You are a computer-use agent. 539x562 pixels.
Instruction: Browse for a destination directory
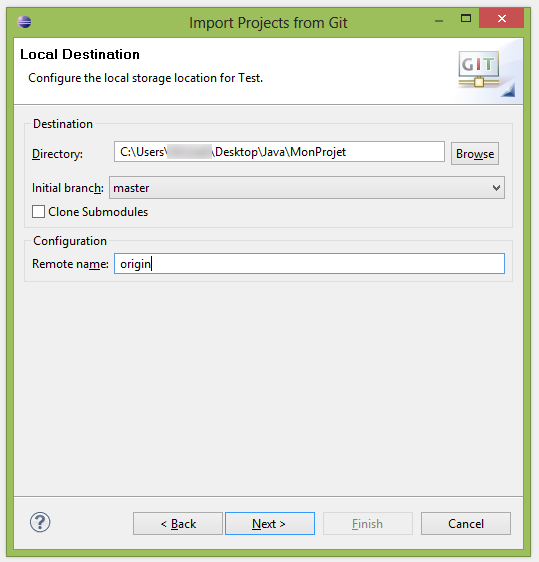tap(474, 154)
